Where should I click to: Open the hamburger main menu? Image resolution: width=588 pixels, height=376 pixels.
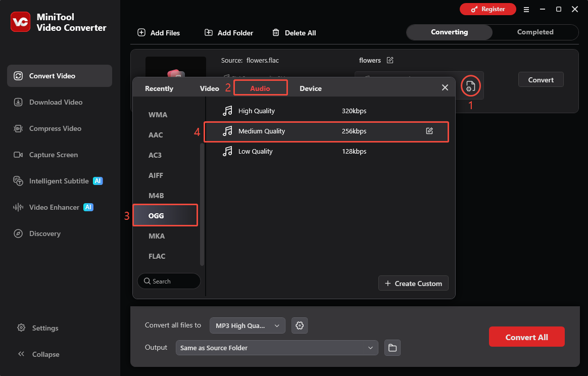point(526,10)
